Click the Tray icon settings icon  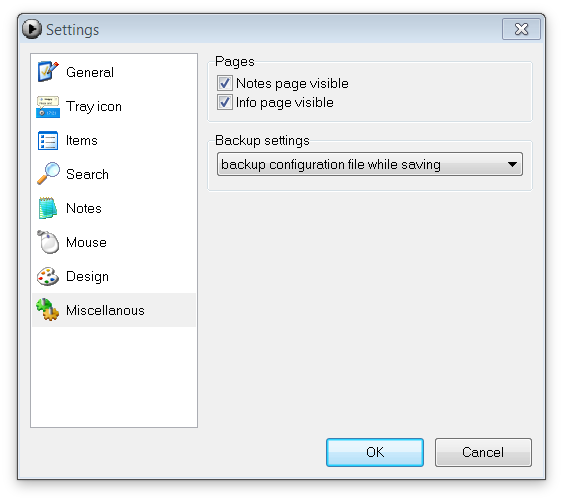[x=48, y=106]
